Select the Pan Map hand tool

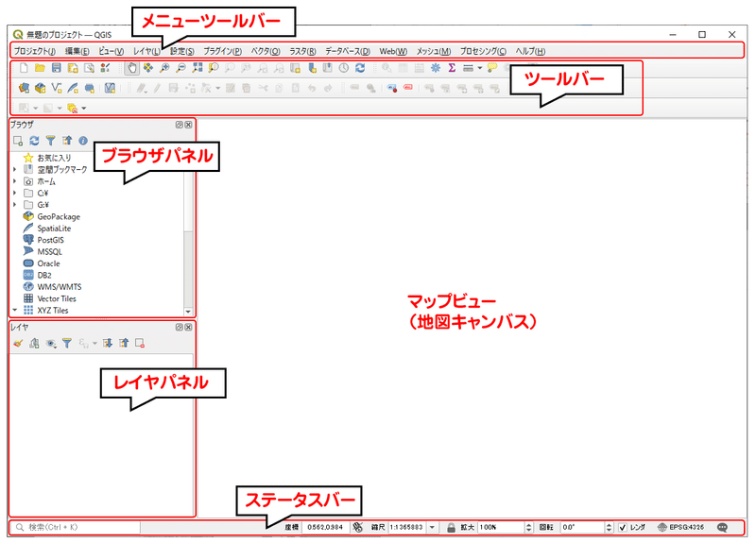pos(131,68)
